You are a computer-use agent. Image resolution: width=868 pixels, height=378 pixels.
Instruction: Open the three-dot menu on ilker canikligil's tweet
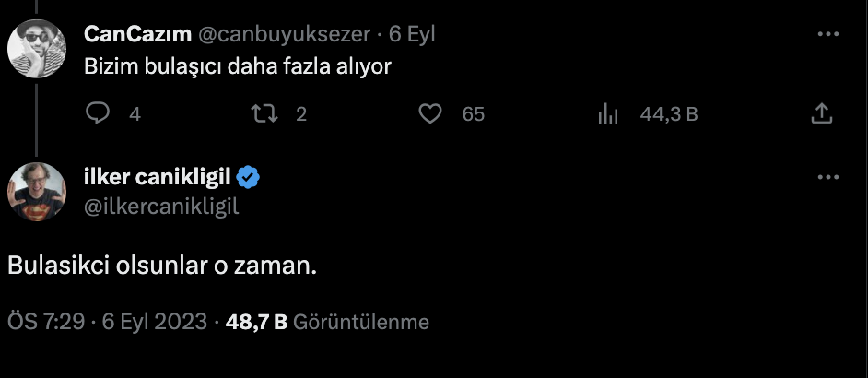[x=828, y=176]
